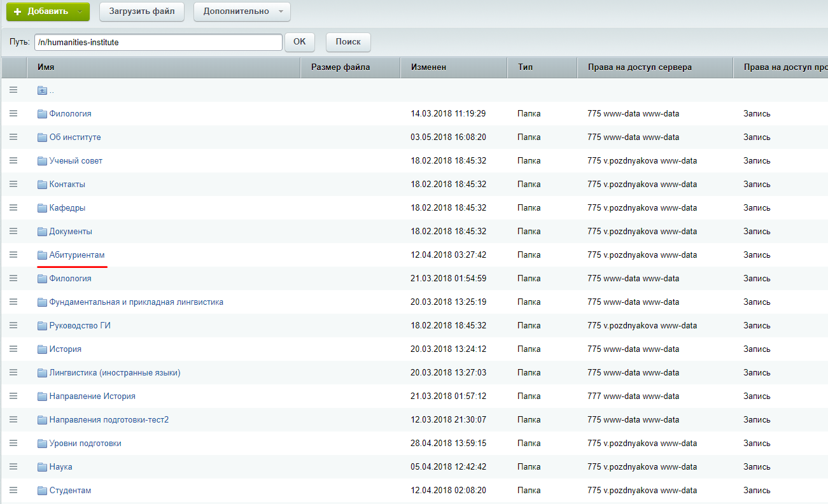828x504 pixels.
Task: Sort by Права на доступ сервера header
Action: [x=656, y=67]
